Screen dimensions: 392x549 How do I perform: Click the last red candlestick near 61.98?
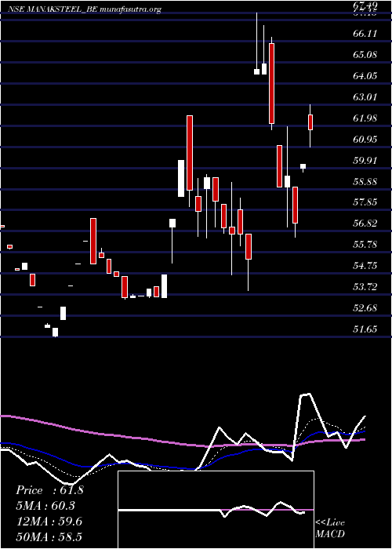coord(310,122)
